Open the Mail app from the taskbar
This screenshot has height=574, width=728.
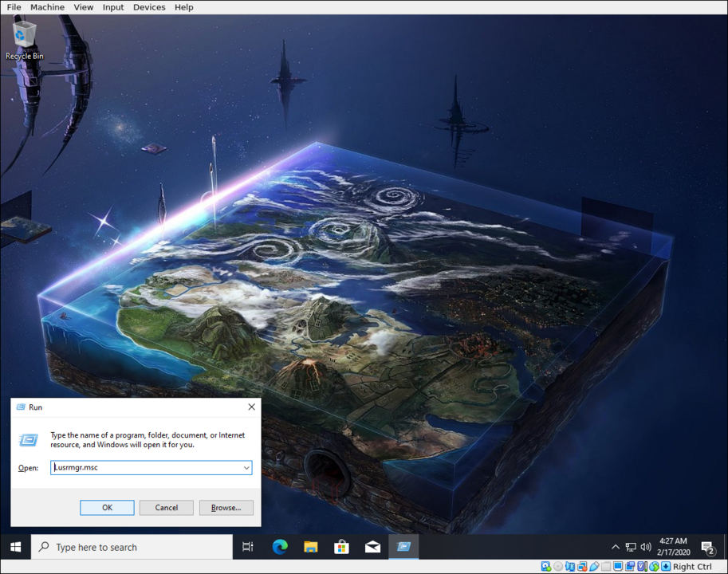click(372, 547)
